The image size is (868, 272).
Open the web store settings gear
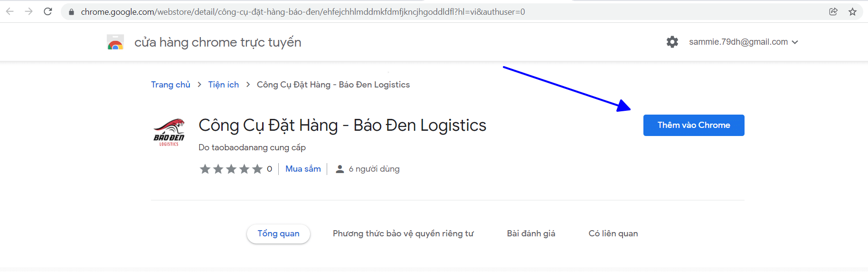pos(672,42)
